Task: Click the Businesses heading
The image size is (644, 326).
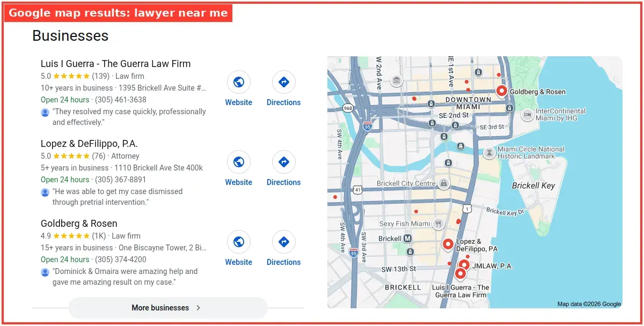Action: click(70, 35)
